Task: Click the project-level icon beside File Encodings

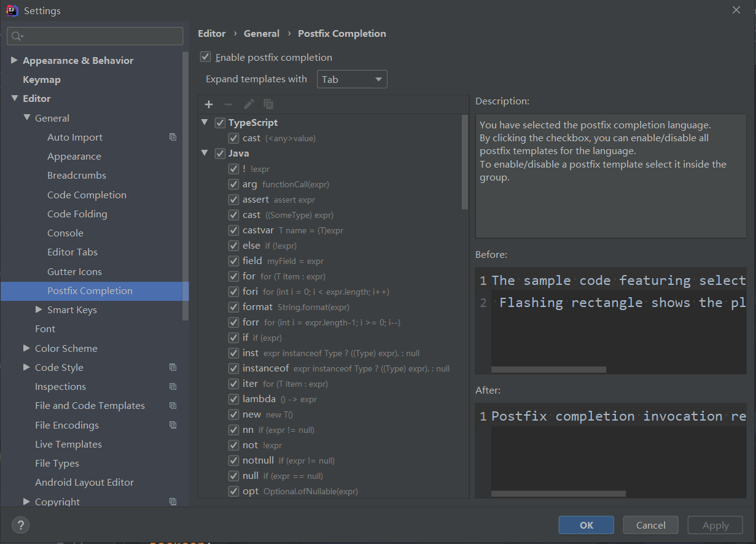Action: (x=173, y=425)
